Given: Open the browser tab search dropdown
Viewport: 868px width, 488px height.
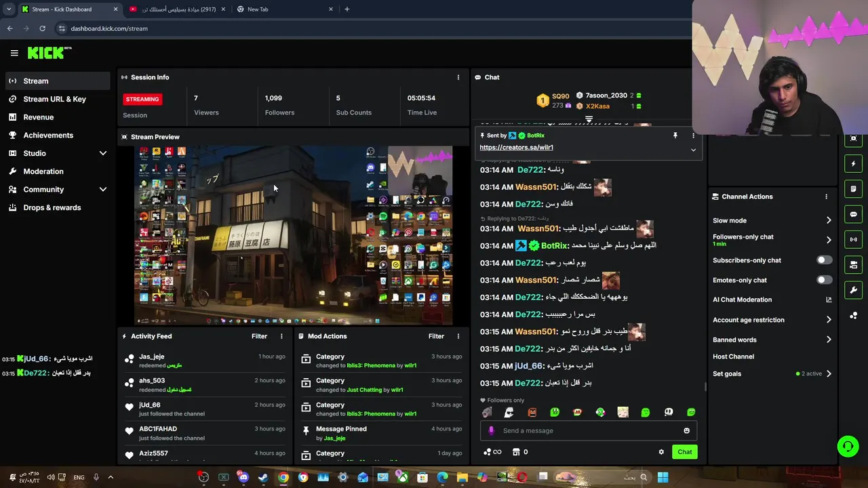Looking at the screenshot, I should (8, 9).
